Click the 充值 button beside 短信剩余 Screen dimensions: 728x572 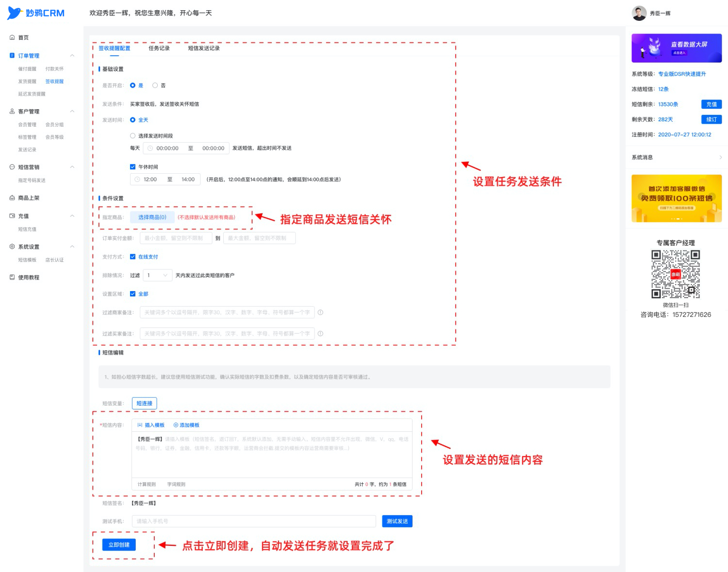(711, 104)
